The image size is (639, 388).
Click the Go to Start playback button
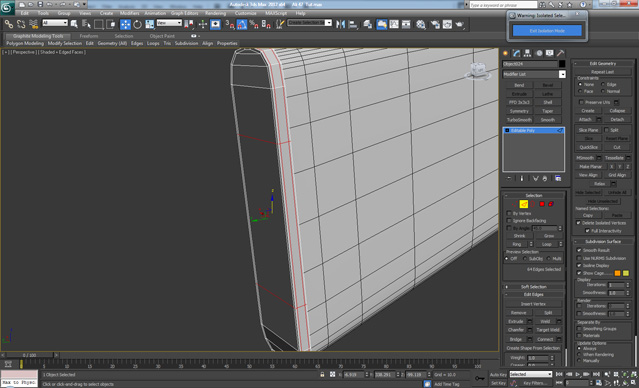pyautogui.click(x=560, y=374)
